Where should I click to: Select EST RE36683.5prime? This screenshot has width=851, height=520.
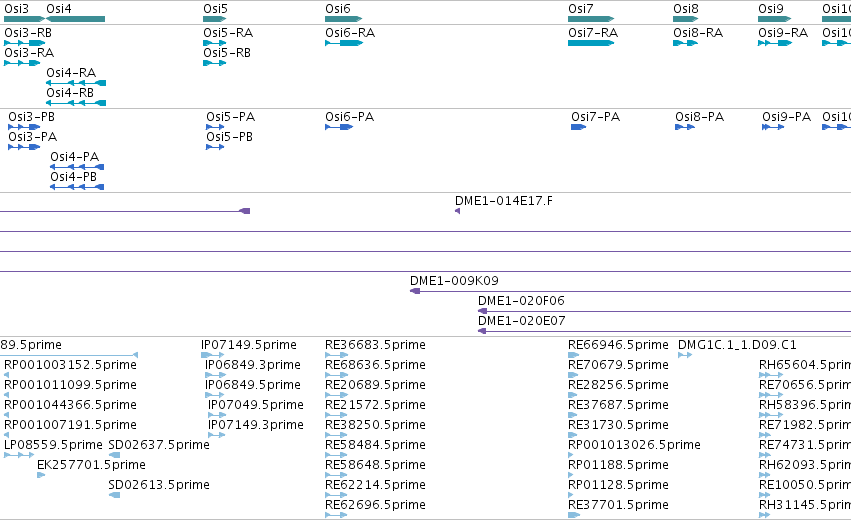pyautogui.click(x=336, y=355)
